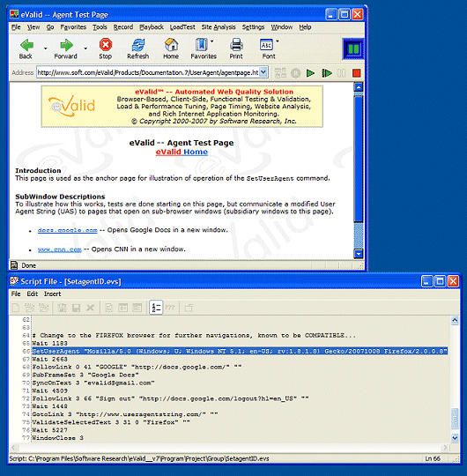Click the ??? icon in script toolbar
The image size is (467, 476).
(170, 308)
